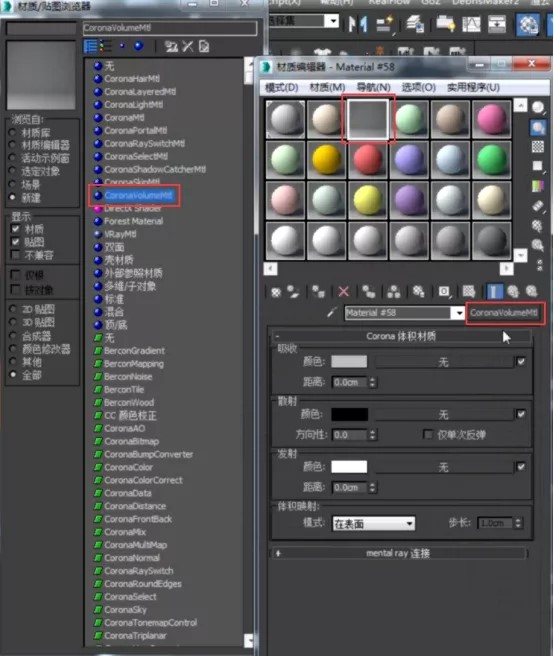554x656 pixels.
Task: Select 材质库 browse-from radio button
Action: click(13, 132)
